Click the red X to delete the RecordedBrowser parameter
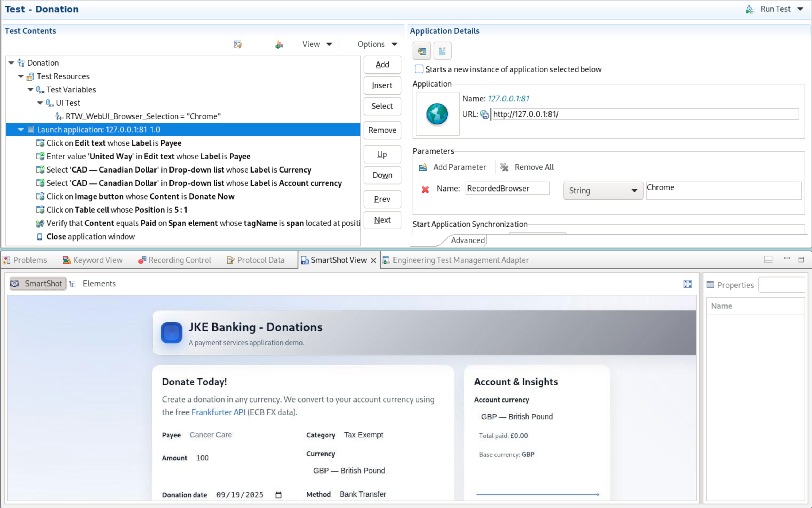 tap(425, 189)
